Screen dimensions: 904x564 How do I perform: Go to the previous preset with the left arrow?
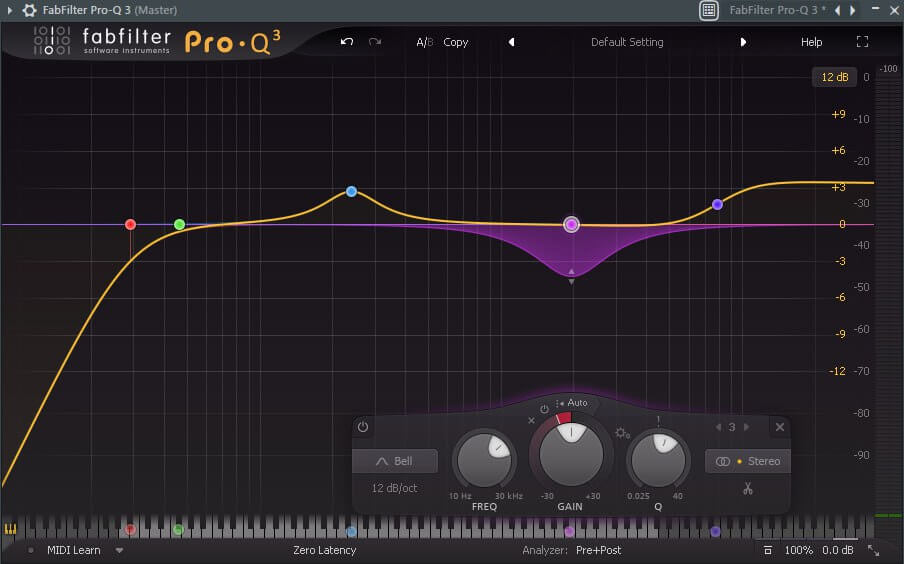511,42
